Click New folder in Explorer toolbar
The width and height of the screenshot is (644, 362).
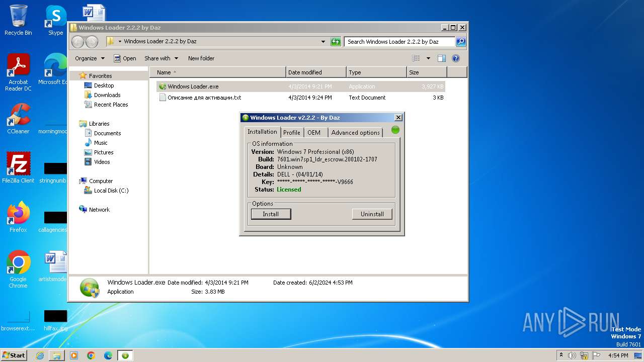[201, 58]
